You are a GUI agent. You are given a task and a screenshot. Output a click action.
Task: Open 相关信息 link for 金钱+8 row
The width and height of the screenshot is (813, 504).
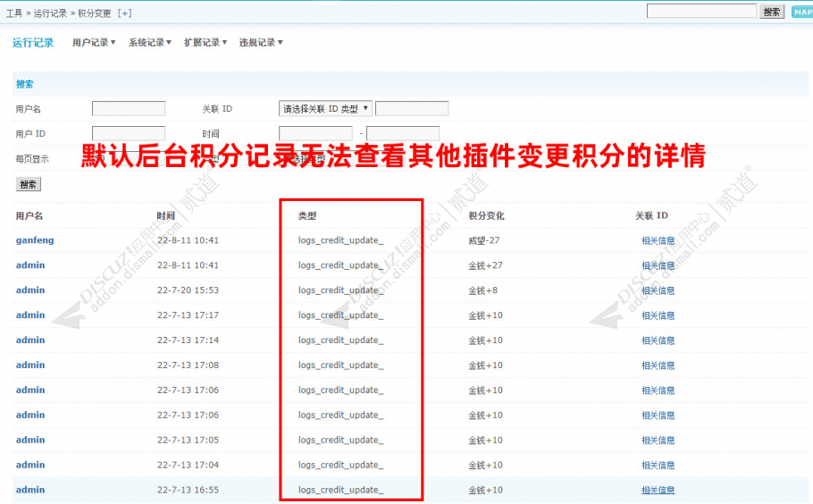point(658,290)
